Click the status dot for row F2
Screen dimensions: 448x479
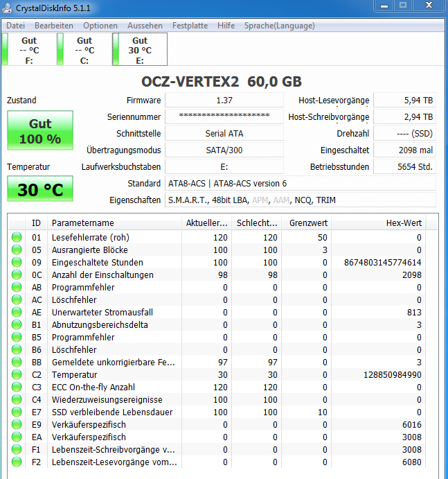click(17, 462)
